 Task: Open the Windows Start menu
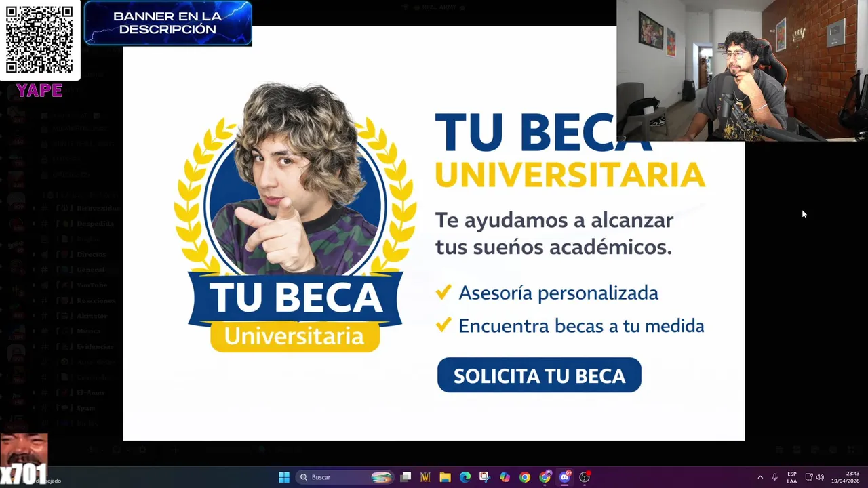tap(284, 477)
